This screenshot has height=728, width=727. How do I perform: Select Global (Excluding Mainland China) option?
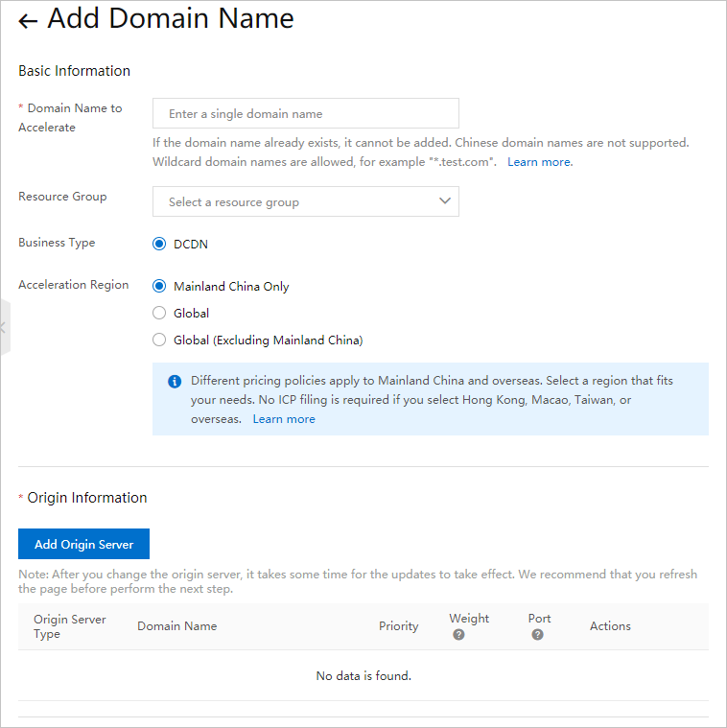[x=159, y=340]
